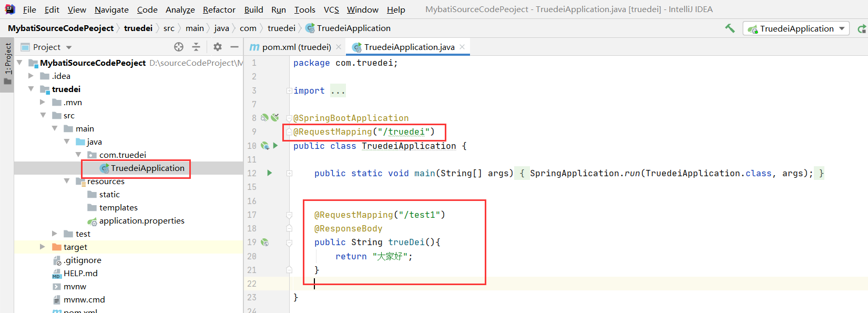868x313 pixels.
Task: Close the pom.xml (truedei) tab
Action: [x=339, y=47]
